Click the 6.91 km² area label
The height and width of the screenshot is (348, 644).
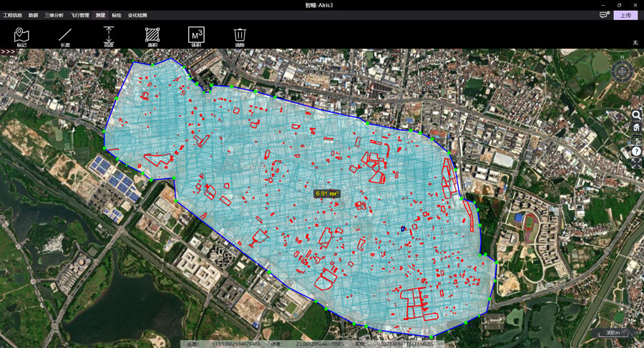click(328, 193)
